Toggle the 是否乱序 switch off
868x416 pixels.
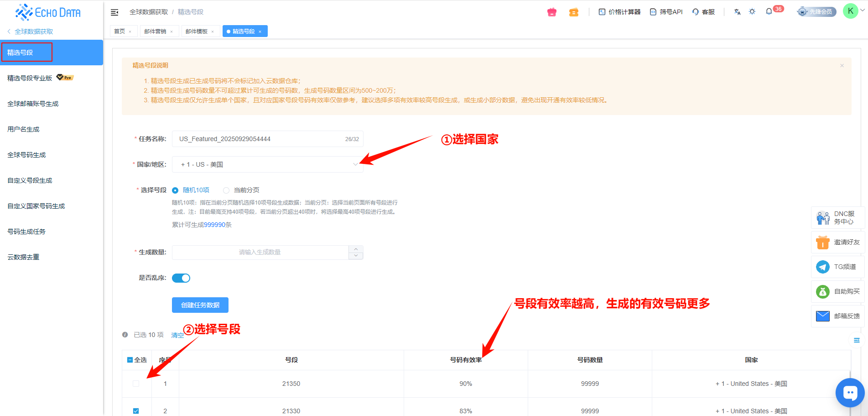point(181,278)
